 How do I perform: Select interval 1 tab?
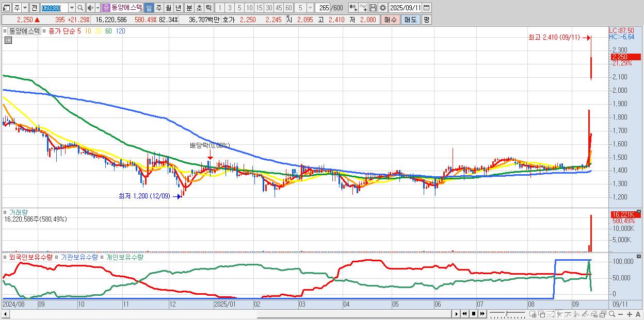(x=220, y=8)
